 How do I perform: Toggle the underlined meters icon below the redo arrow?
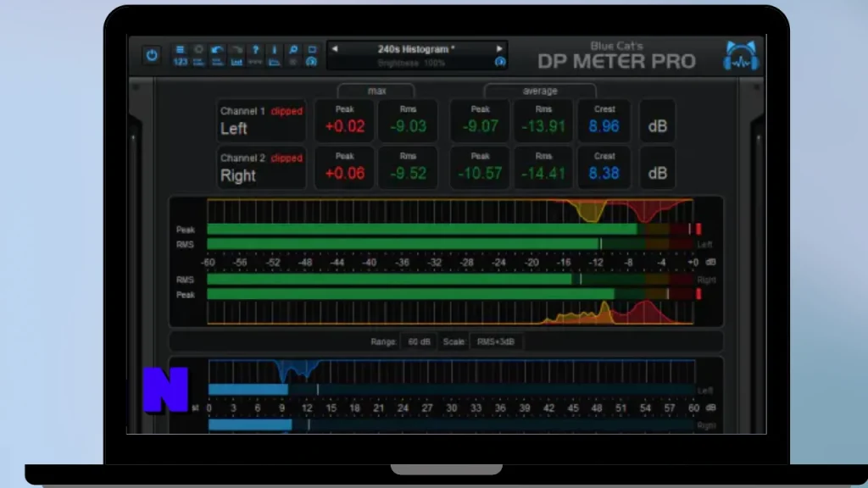[x=237, y=62]
